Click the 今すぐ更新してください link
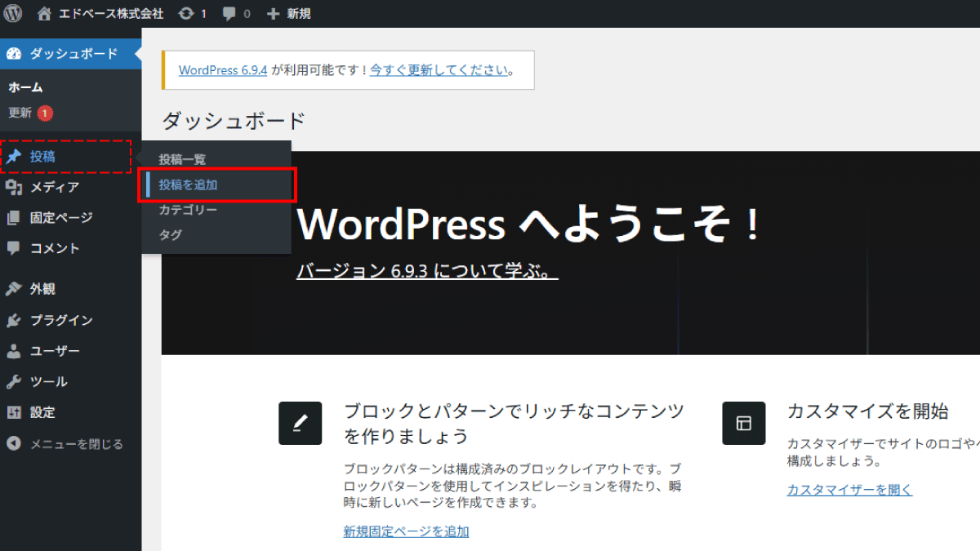This screenshot has height=551, width=980. click(x=439, y=70)
